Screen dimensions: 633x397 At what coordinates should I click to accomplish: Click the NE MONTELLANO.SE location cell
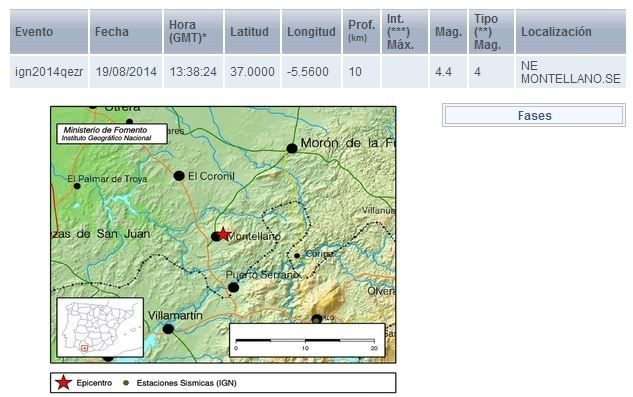pyautogui.click(x=571, y=72)
